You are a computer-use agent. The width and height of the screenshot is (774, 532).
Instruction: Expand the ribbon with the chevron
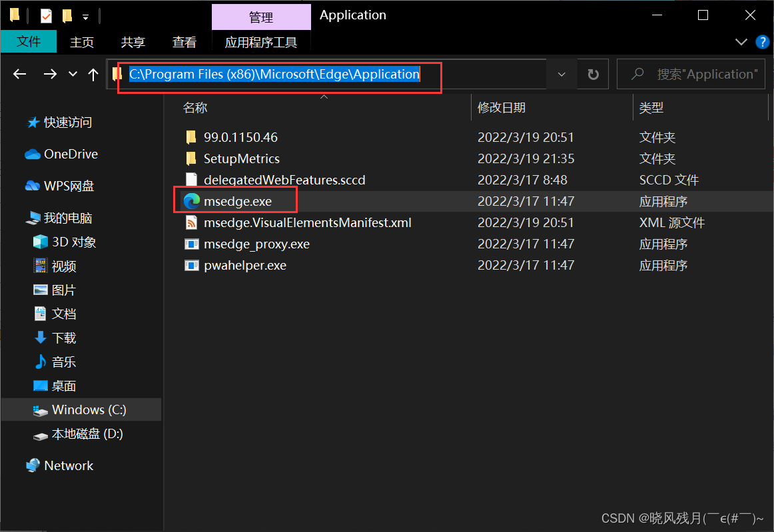click(741, 42)
